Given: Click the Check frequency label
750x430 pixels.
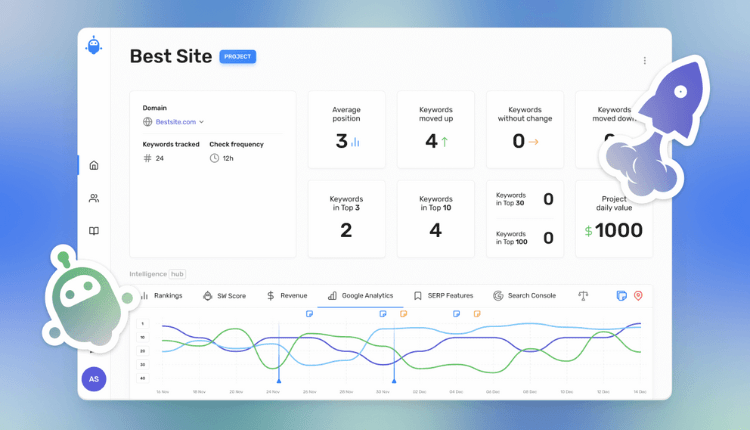Looking at the screenshot, I should 236,144.
